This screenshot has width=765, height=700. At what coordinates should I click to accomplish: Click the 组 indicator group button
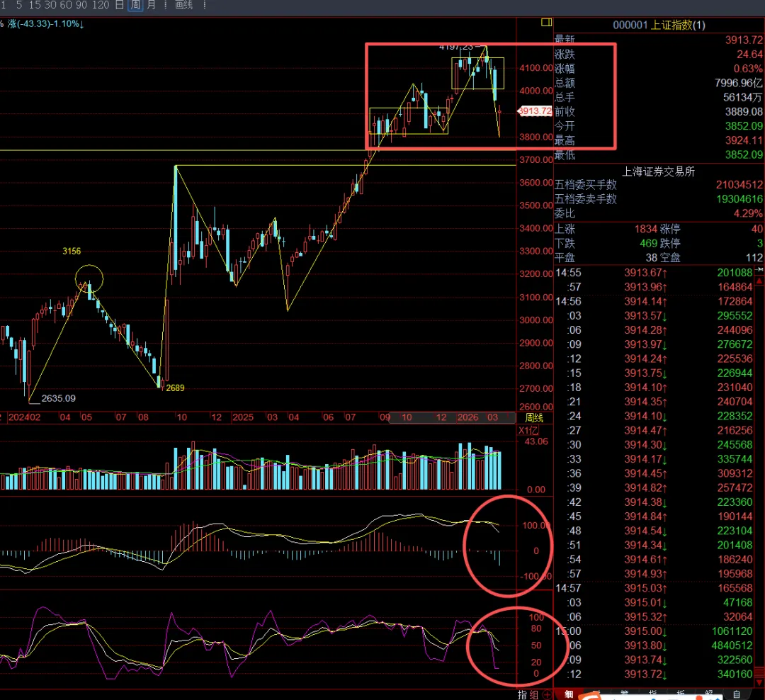(534, 694)
